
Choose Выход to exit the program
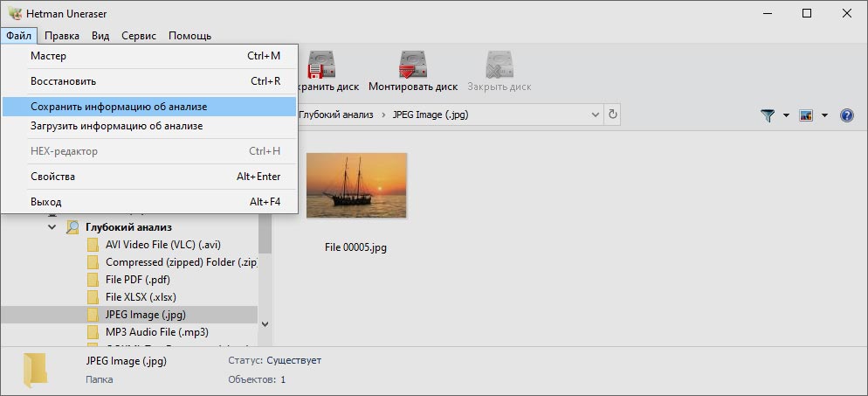click(x=149, y=202)
